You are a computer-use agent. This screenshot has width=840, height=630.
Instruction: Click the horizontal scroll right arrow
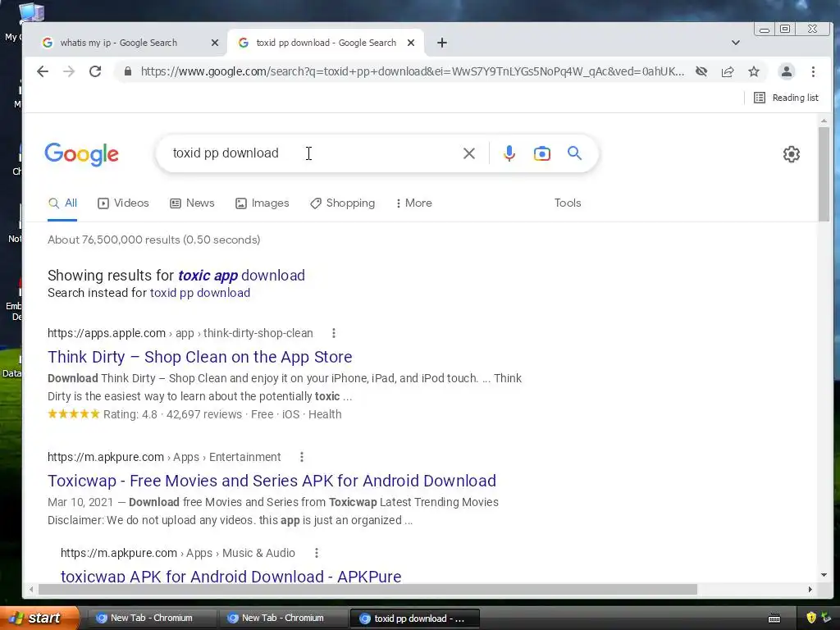point(810,589)
